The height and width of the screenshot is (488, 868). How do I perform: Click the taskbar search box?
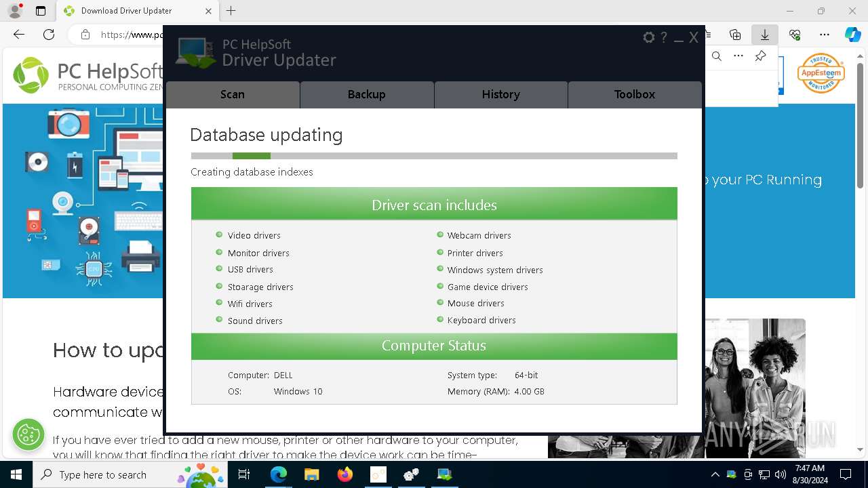pyautogui.click(x=129, y=474)
